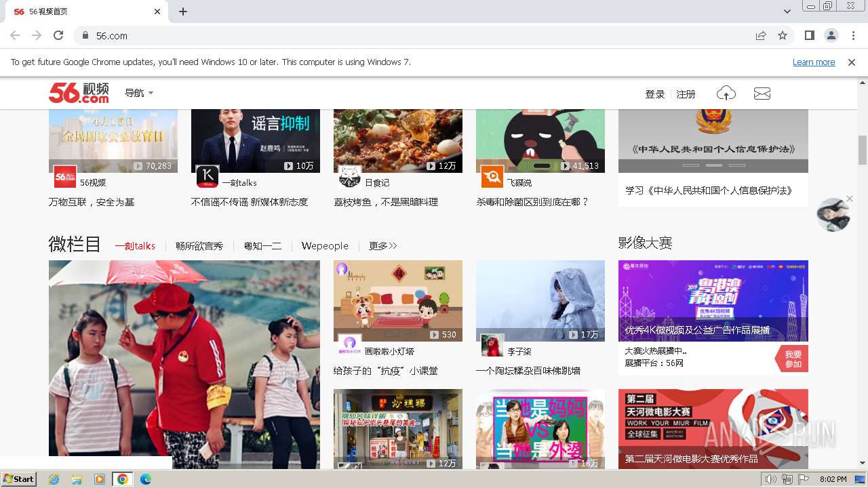Select the 畅所欲言秀 column tab

pos(199,246)
